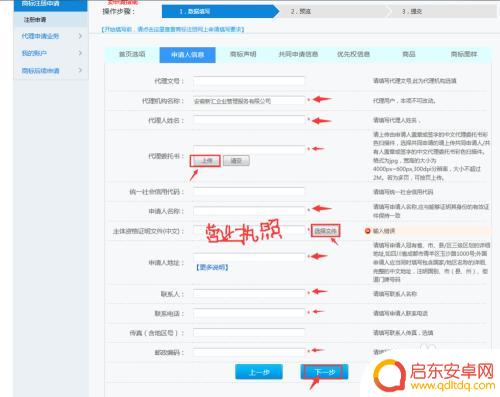Screen dimensions: 500x397
Task: Focus the 代理文号 input field
Action: point(249,81)
